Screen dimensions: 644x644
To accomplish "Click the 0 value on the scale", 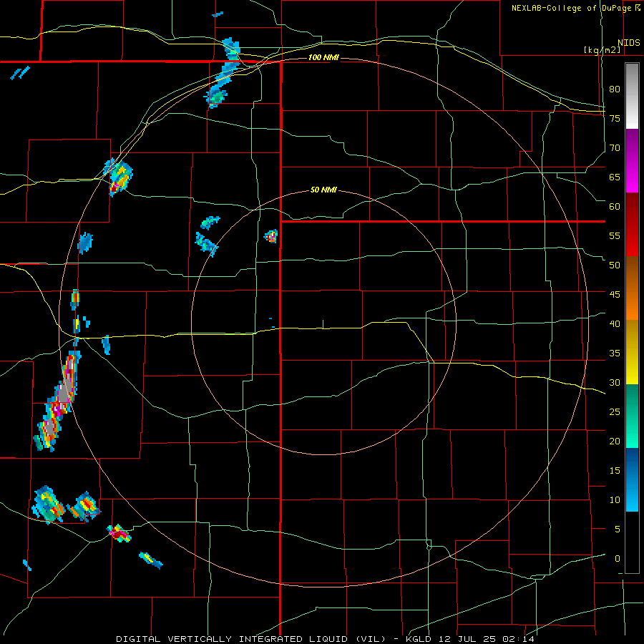I will click(618, 559).
